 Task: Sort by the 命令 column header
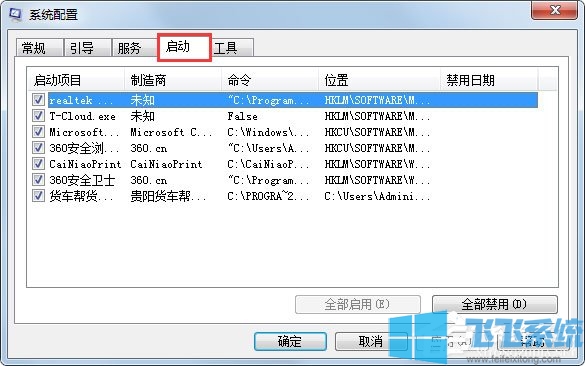(x=270, y=80)
